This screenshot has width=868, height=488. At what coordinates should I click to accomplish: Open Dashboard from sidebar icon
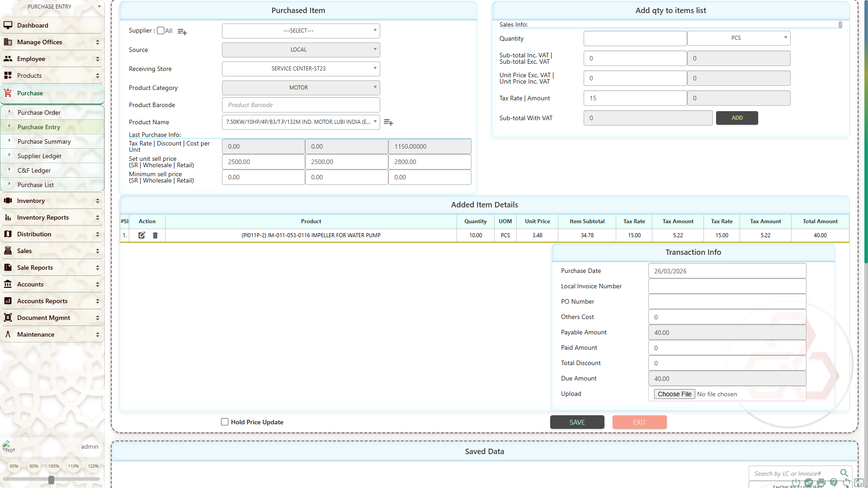[x=8, y=25]
